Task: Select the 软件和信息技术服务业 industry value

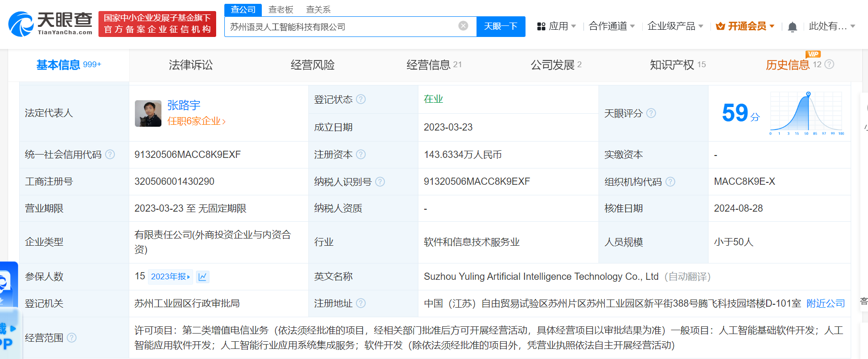Action: pos(472,242)
